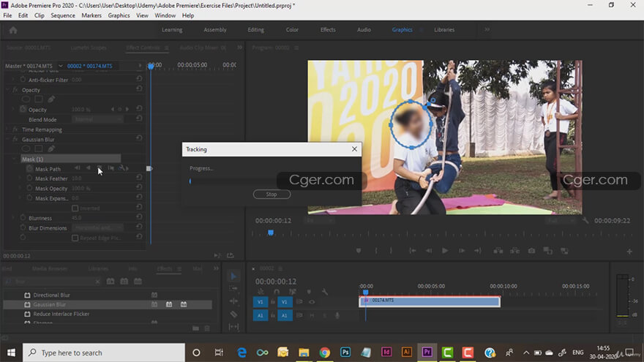Screen dimensions: 644x362
Task: Toggle animation stopwatch for Opacity
Action: (23, 110)
